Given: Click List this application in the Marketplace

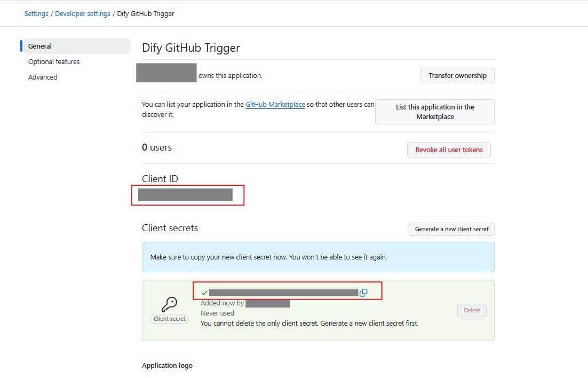Looking at the screenshot, I should click(435, 112).
